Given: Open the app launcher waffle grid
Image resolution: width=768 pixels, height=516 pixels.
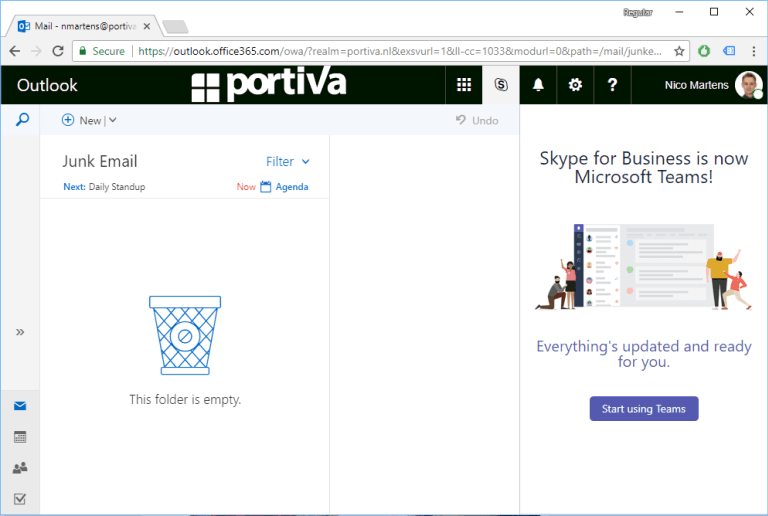Looking at the screenshot, I should 463,85.
